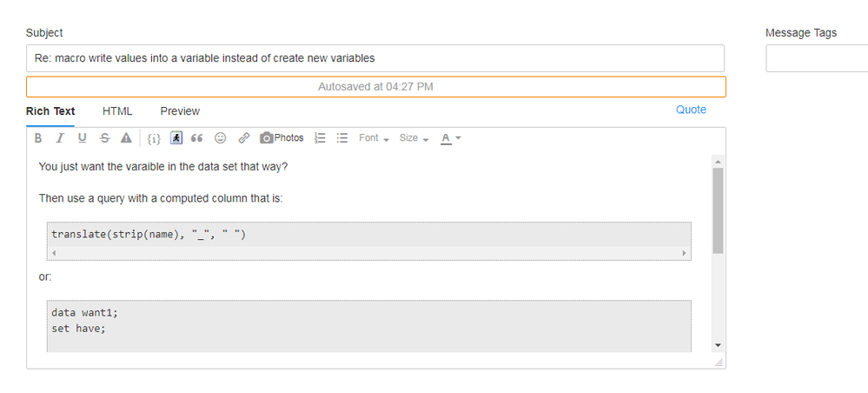Viewport: 868px width, 393px height.
Task: Open the Font dropdown
Action: [374, 138]
